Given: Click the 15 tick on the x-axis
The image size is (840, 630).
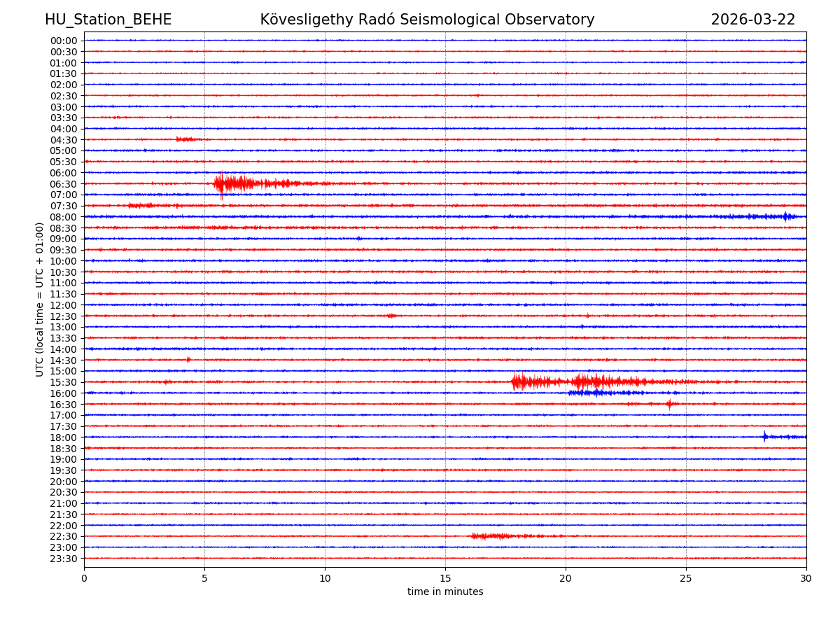Looking at the screenshot, I should [445, 578].
